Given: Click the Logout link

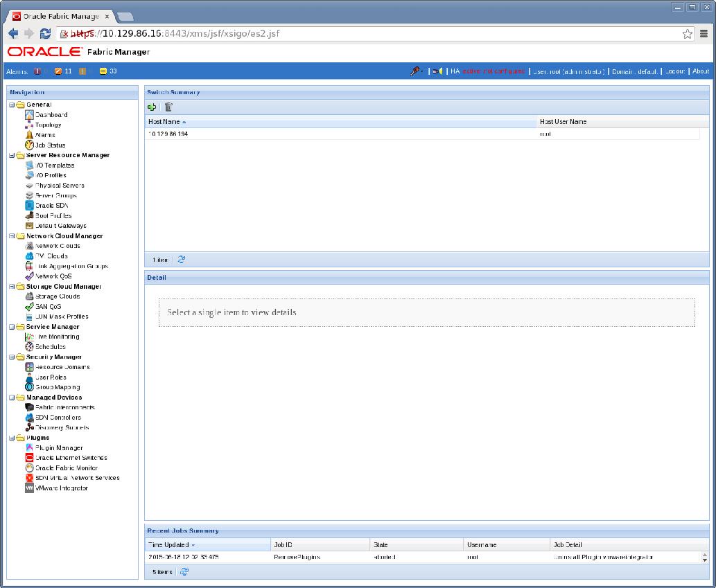Looking at the screenshot, I should click(x=675, y=71).
